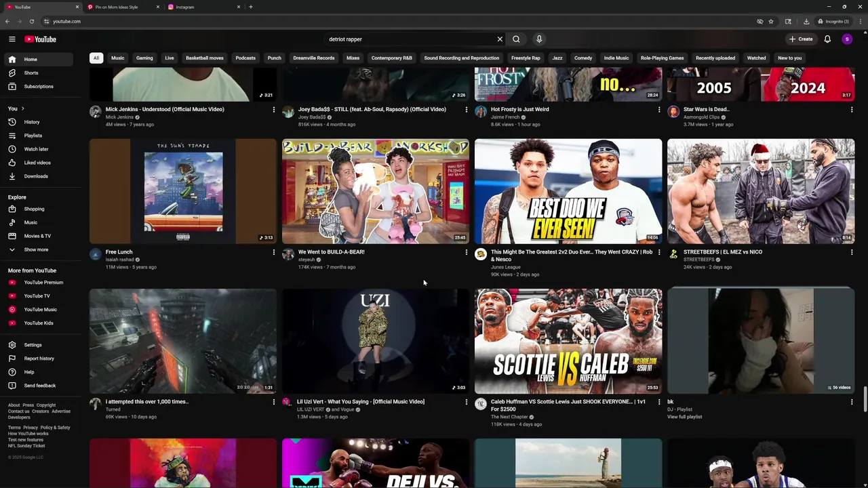Select the Freestyle Rap filter chip
Viewport: 868px width, 488px height.
click(526, 58)
